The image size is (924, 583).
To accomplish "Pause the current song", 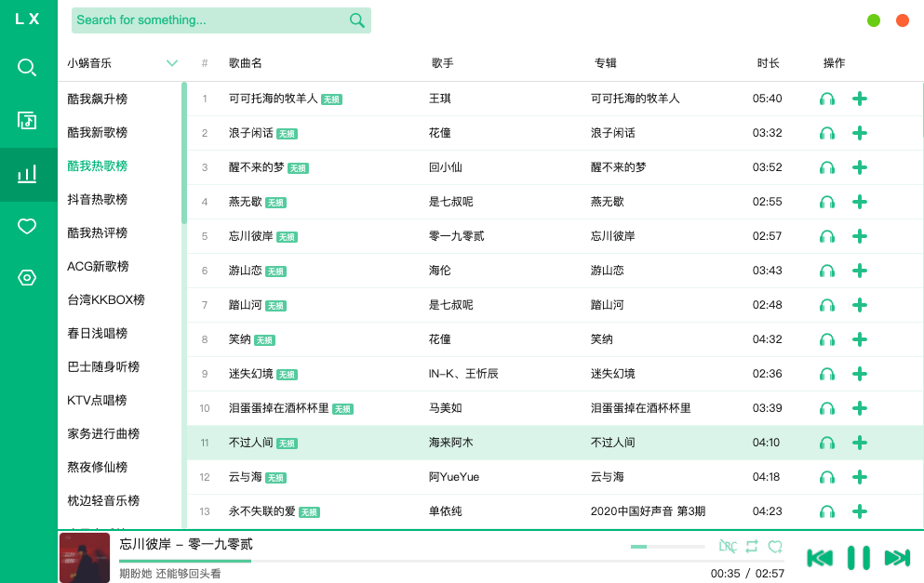I will (x=859, y=558).
